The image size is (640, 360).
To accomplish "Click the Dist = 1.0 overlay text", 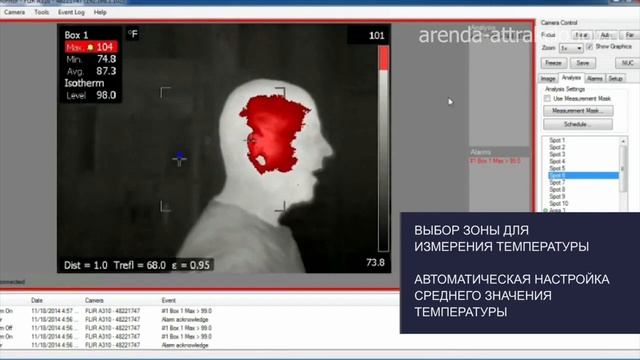I will 85,265.
